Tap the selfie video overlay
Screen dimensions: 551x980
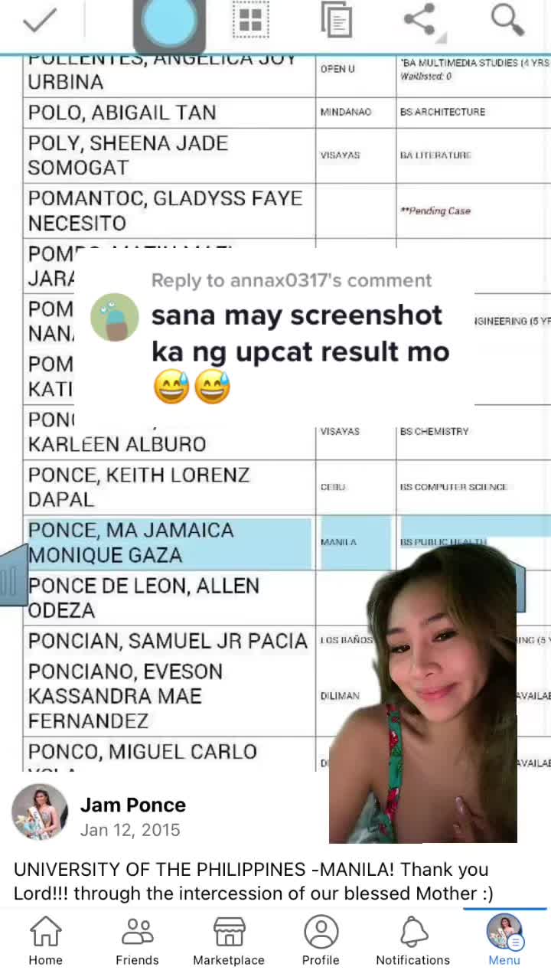coord(423,693)
